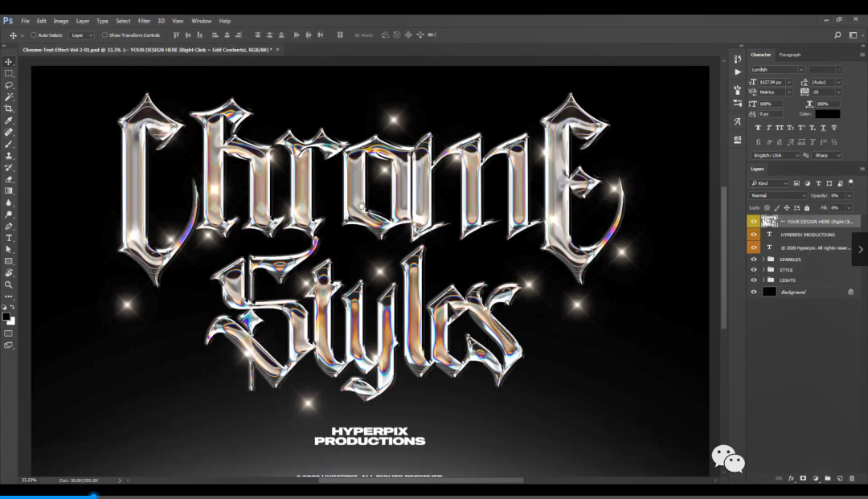Viewport: 868px width, 499px height.
Task: Click the Background layer thumbnail
Action: tap(769, 292)
